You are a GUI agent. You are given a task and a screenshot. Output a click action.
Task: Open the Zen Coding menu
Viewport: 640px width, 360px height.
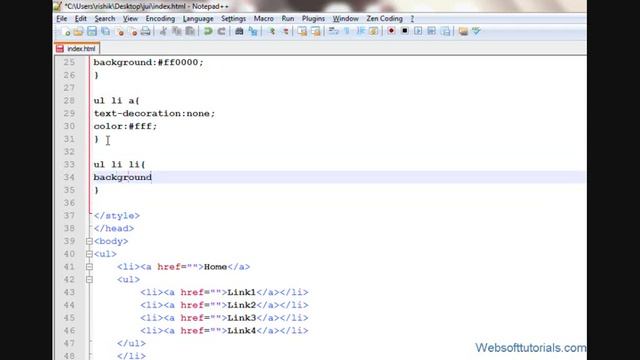[384, 18]
